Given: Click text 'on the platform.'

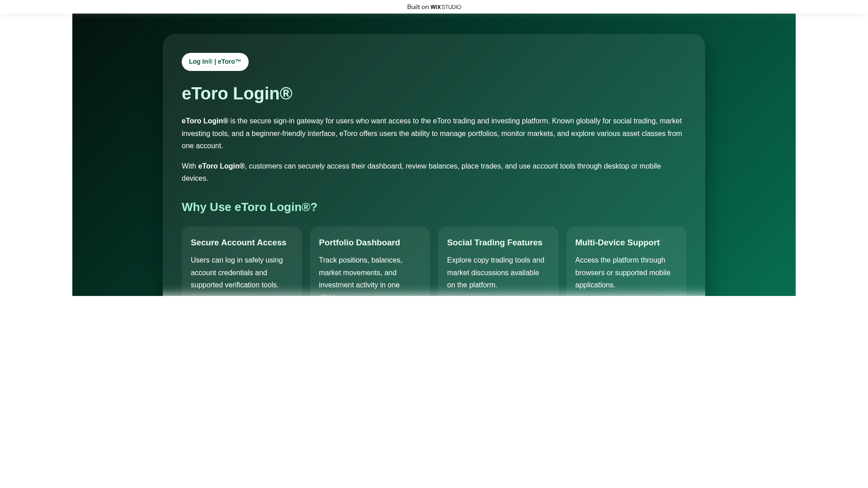Looking at the screenshot, I should tap(472, 285).
